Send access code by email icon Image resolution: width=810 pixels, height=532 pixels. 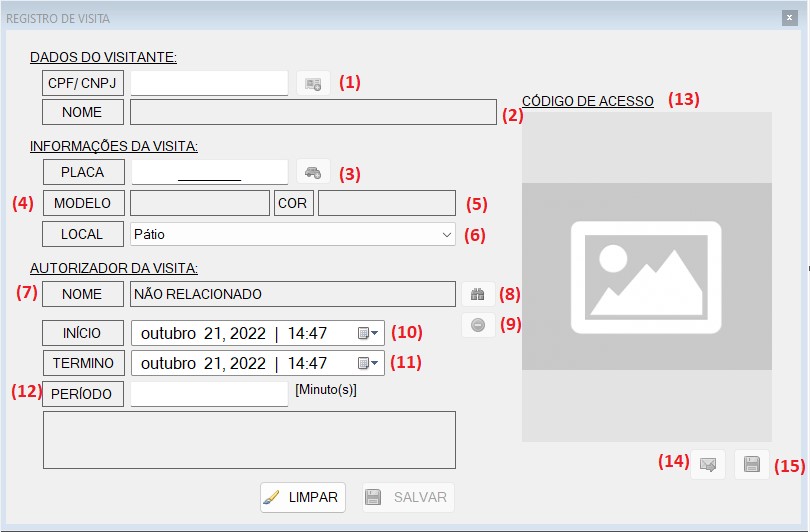708,464
